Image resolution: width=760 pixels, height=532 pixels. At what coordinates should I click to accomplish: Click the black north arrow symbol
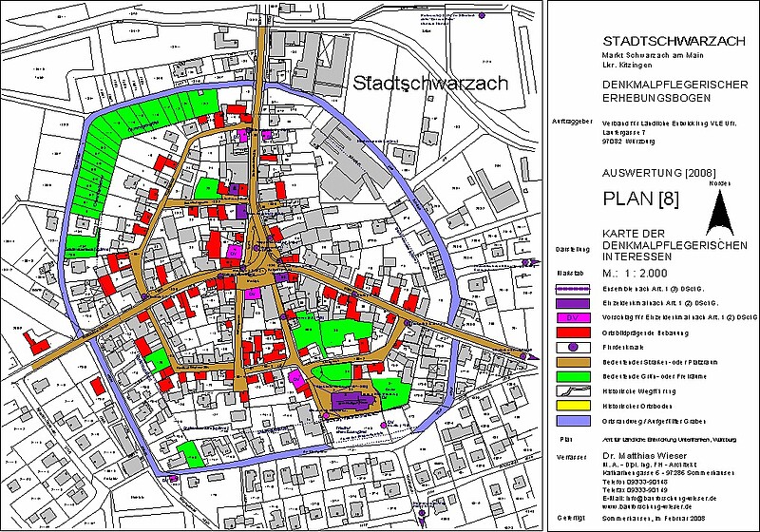[x=720, y=211]
